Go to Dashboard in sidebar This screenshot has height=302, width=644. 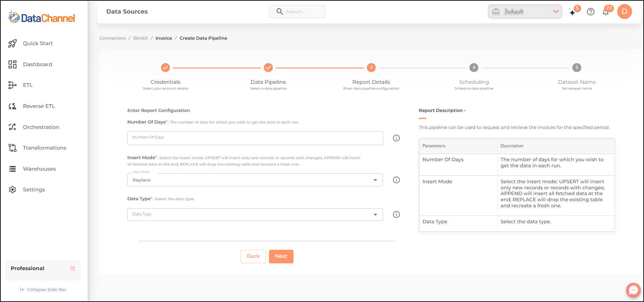click(x=37, y=64)
